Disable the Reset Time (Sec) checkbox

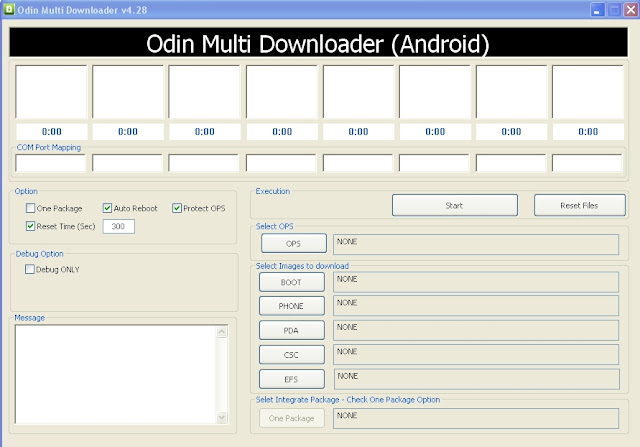[x=30, y=226]
